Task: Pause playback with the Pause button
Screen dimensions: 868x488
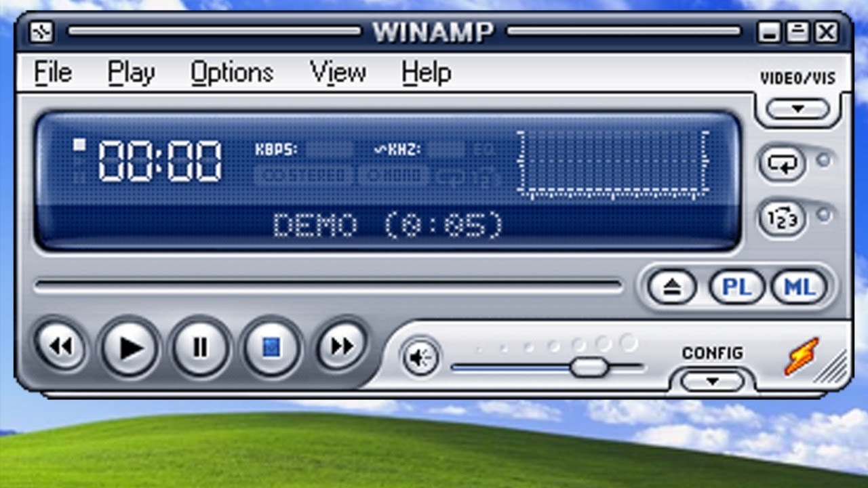Action: pos(200,348)
